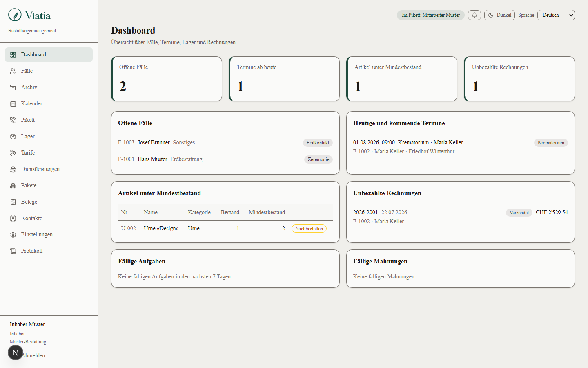Screen dimensions: 588x368
Task: Click the Lager package icon
Action: [13, 137]
